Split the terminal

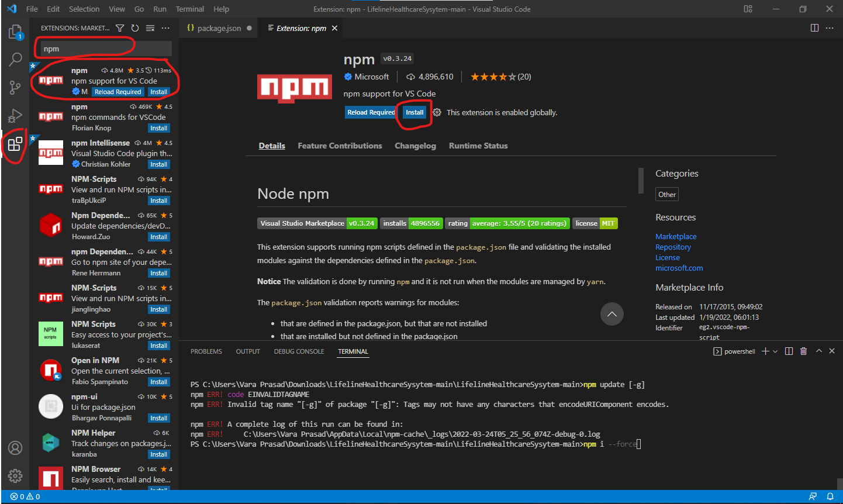click(x=789, y=351)
